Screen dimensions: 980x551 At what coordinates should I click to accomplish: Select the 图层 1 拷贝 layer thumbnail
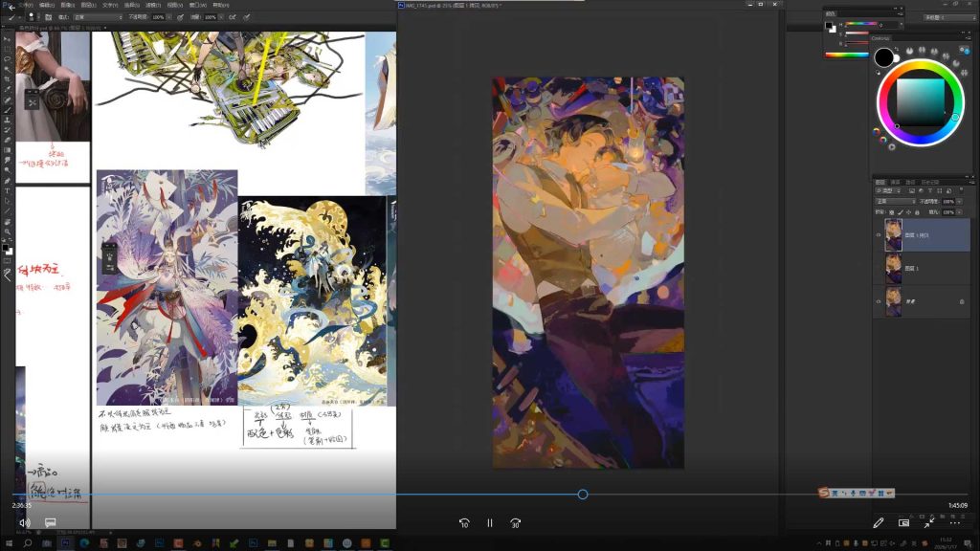point(893,235)
